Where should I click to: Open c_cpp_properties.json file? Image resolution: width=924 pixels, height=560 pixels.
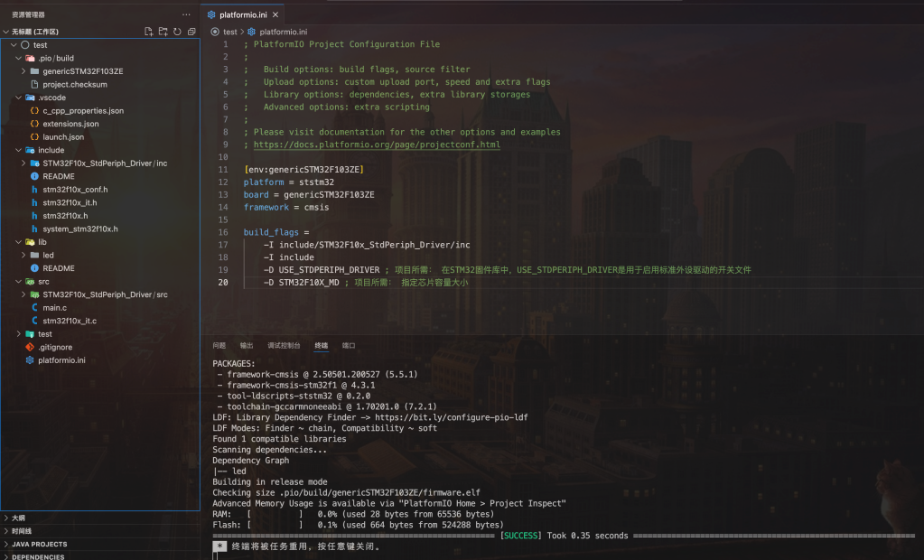point(83,111)
